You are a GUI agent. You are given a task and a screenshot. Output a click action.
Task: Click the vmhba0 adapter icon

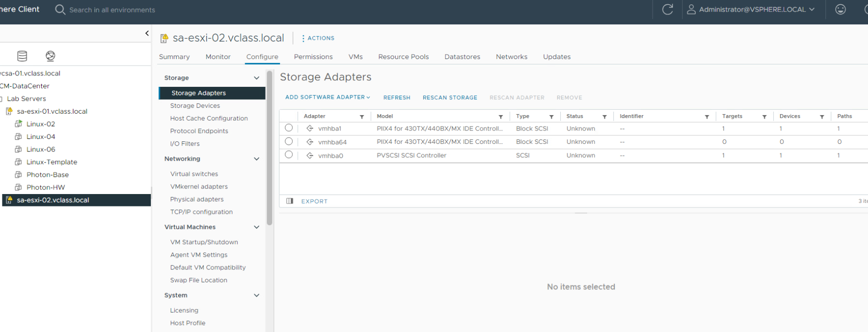[310, 155]
